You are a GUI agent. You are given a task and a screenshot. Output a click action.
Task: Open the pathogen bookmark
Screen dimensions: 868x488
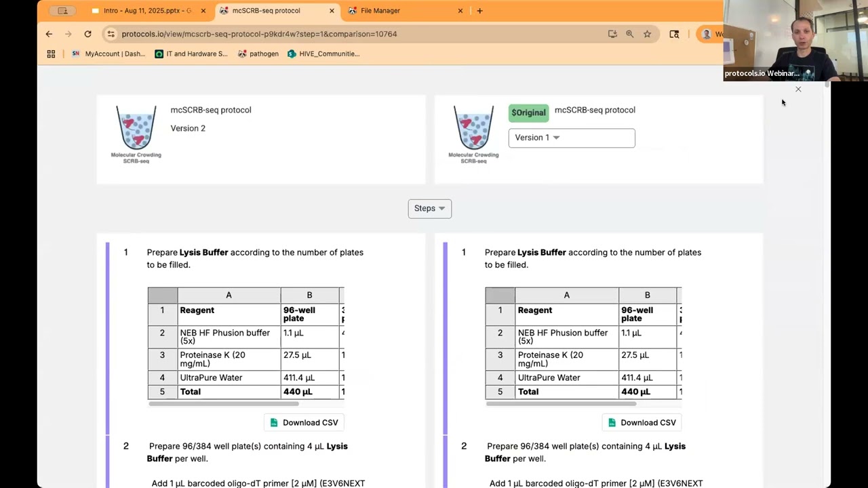pos(258,54)
